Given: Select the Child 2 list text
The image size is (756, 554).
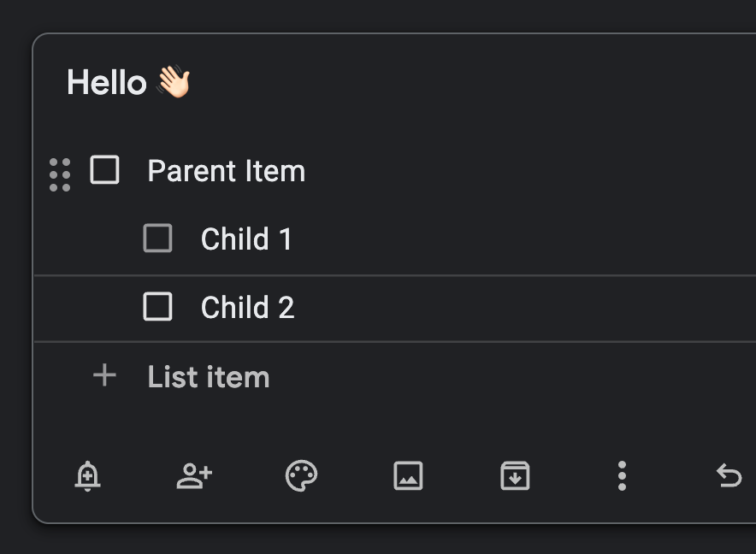Looking at the screenshot, I should click(x=247, y=307).
